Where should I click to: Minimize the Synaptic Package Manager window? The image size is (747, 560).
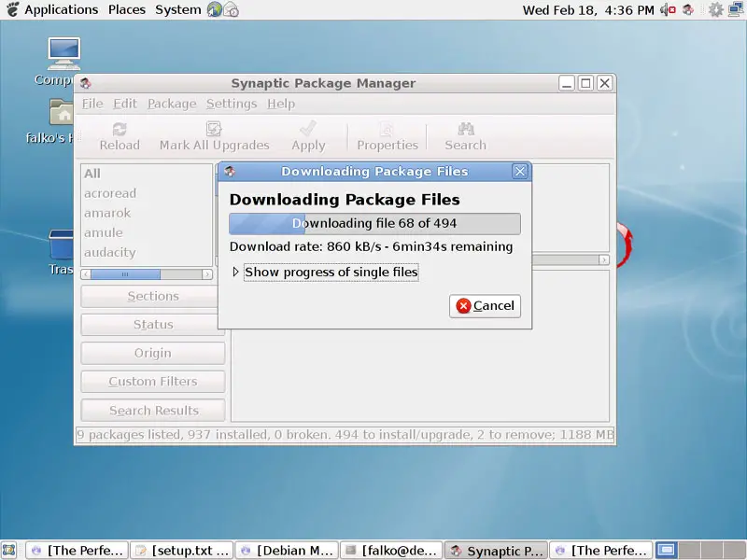coord(567,83)
